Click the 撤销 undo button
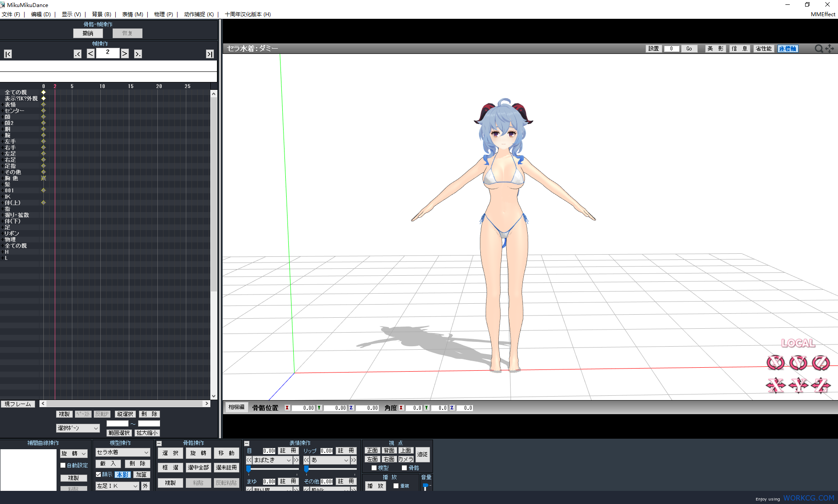 pyautogui.click(x=88, y=33)
